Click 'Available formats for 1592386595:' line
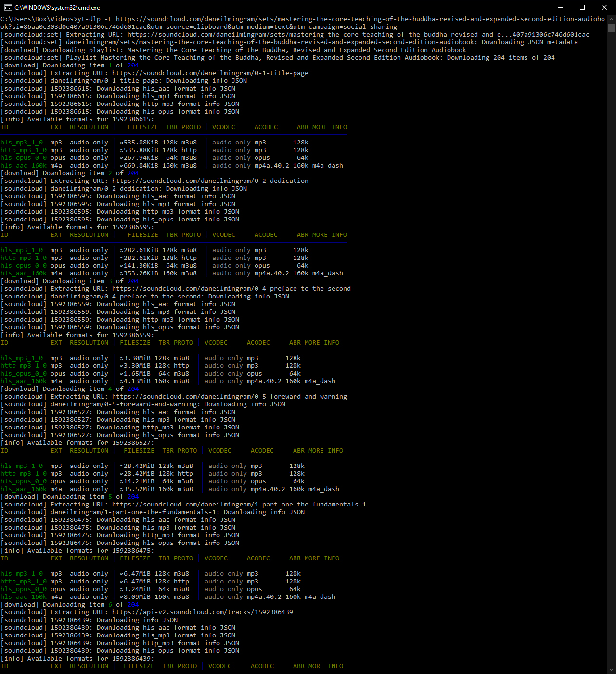The height and width of the screenshot is (674, 616). click(x=77, y=227)
